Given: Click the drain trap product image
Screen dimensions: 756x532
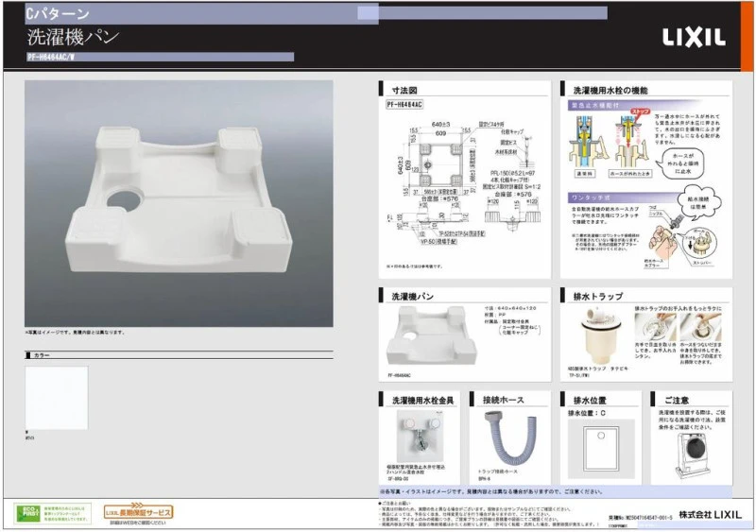Looking at the screenshot, I should coord(602,339).
